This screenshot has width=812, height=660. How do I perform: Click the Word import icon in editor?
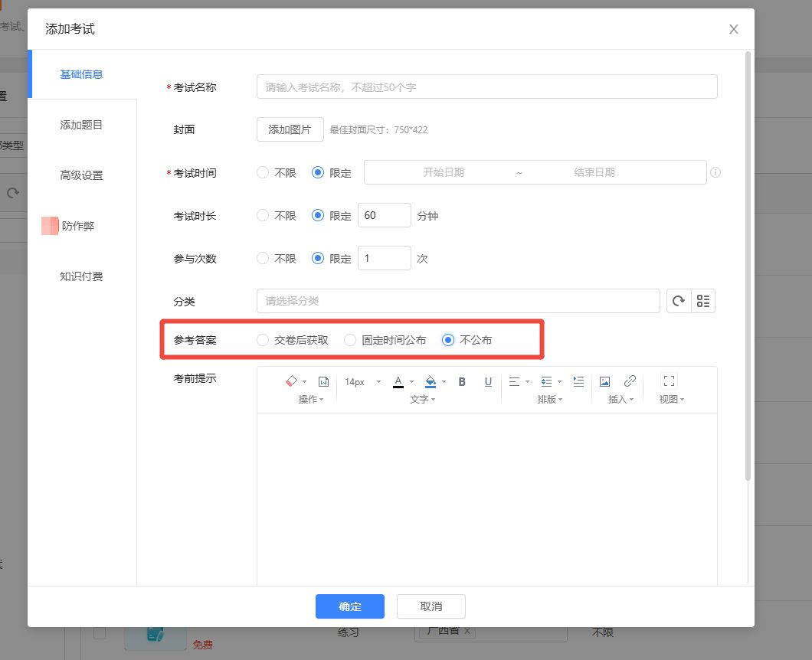coord(323,381)
